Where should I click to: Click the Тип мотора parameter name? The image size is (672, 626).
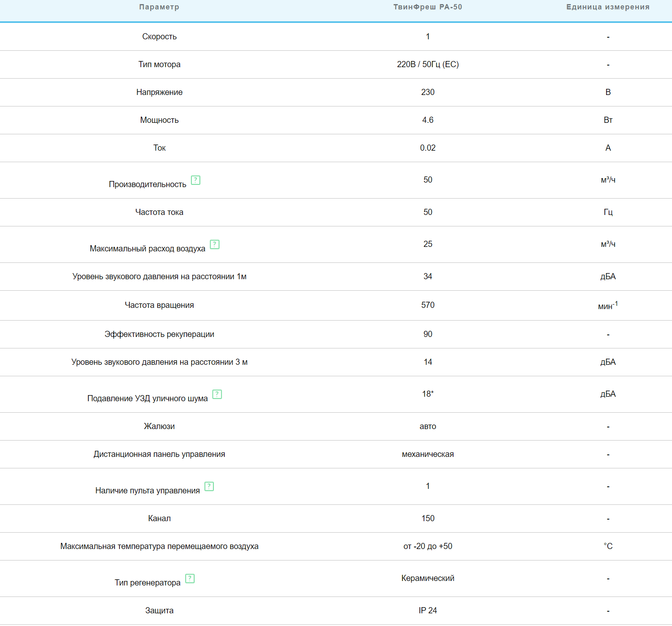pos(159,64)
